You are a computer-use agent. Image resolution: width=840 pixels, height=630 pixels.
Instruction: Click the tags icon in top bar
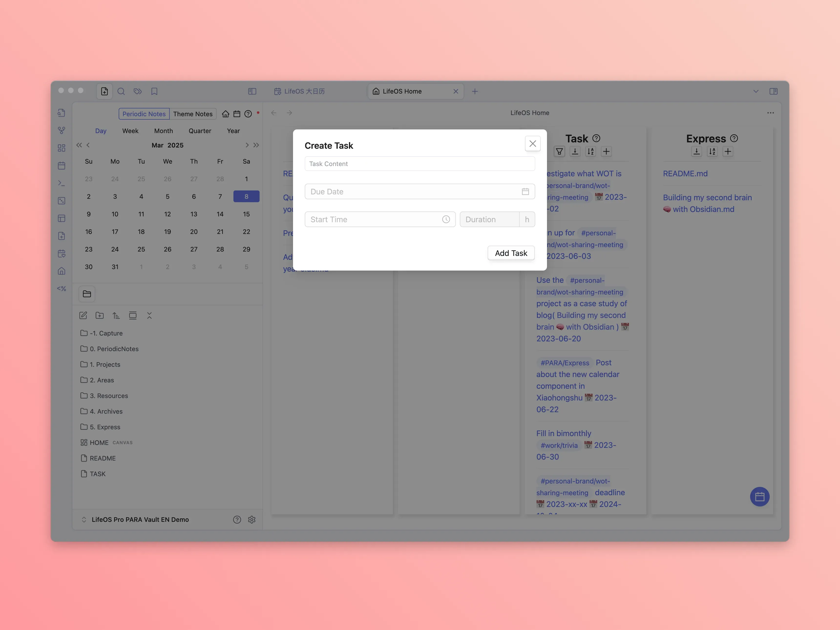137,91
